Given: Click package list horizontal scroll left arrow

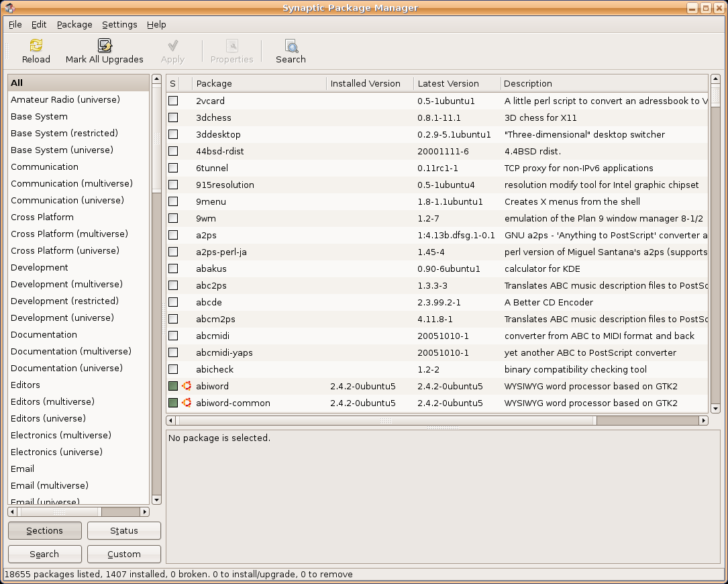Looking at the screenshot, I should [x=170, y=420].
